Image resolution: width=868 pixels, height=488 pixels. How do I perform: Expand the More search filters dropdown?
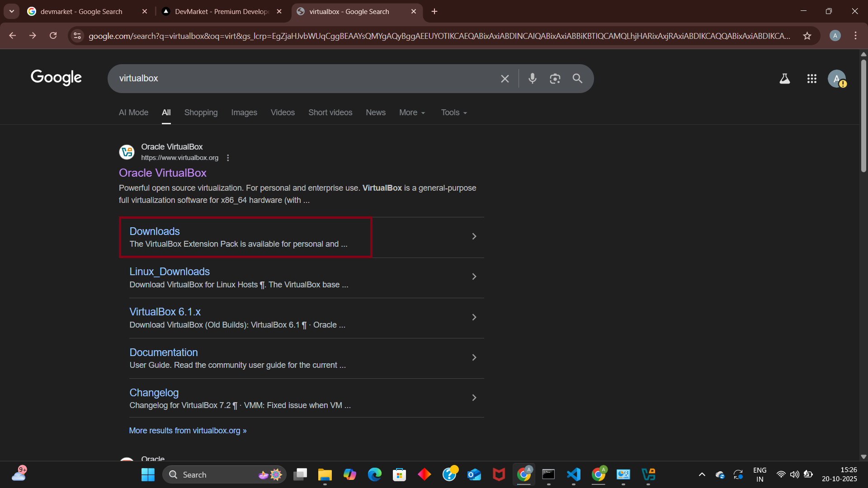[412, 113]
